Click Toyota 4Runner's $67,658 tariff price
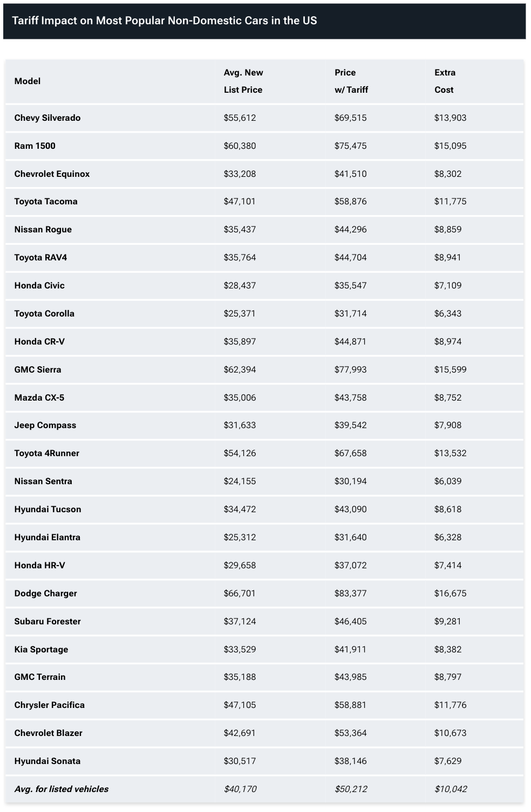The height and width of the screenshot is (812, 531). pos(350,453)
